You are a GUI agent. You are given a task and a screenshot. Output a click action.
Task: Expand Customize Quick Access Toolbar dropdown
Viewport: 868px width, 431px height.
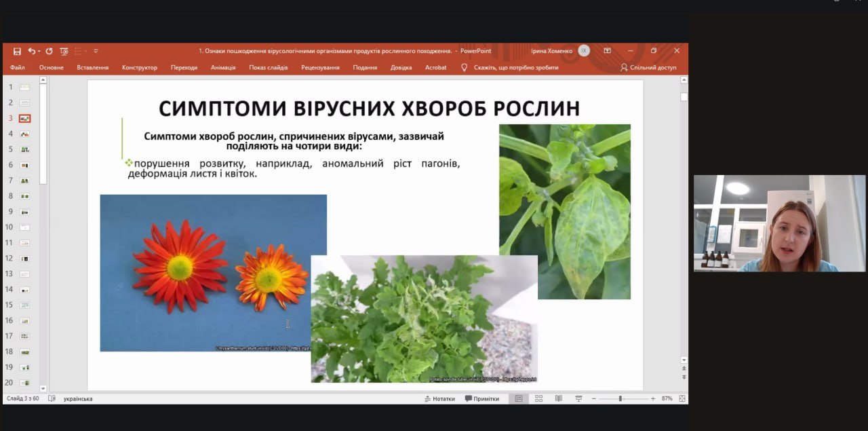tap(96, 51)
